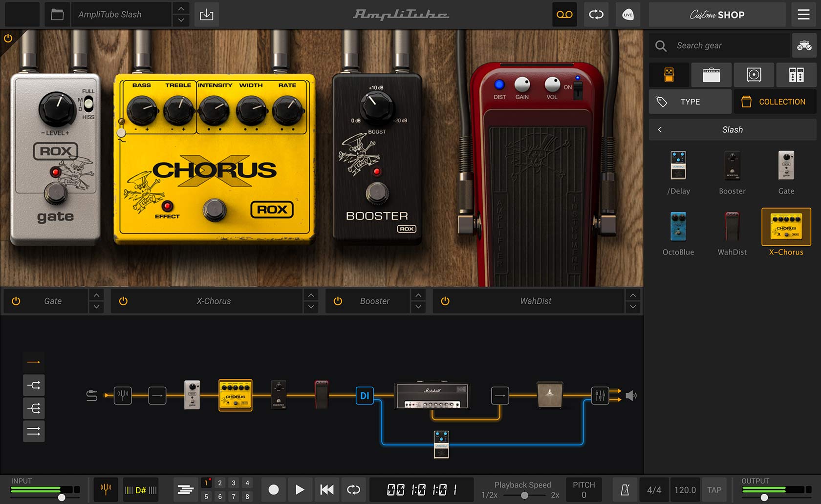Select the cabinet speaker gear category
Viewport: 821px width, 504px height.
pos(754,75)
